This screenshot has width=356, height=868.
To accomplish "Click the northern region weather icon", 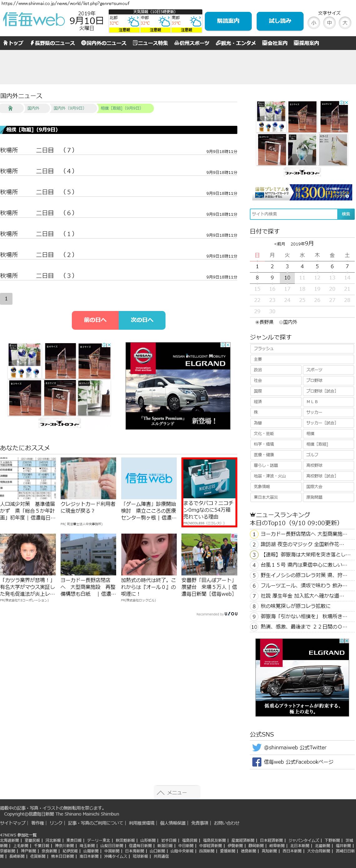I will 133,22.
